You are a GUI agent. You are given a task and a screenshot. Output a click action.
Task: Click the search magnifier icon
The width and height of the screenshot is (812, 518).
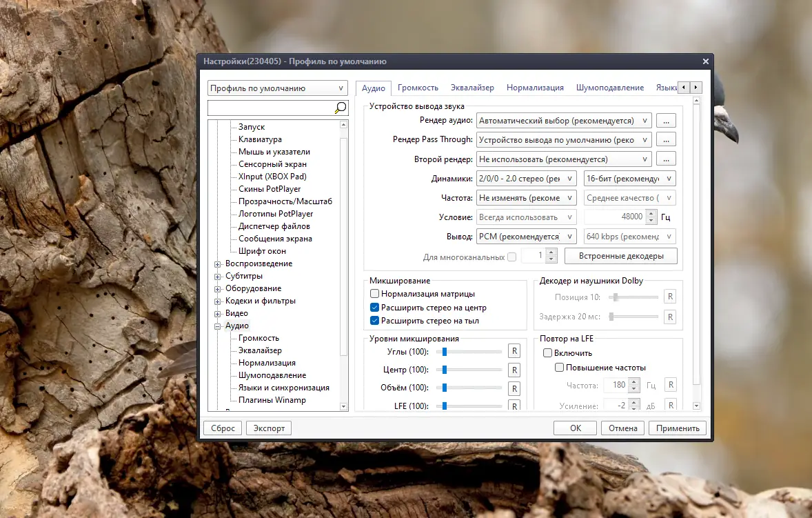tap(340, 108)
